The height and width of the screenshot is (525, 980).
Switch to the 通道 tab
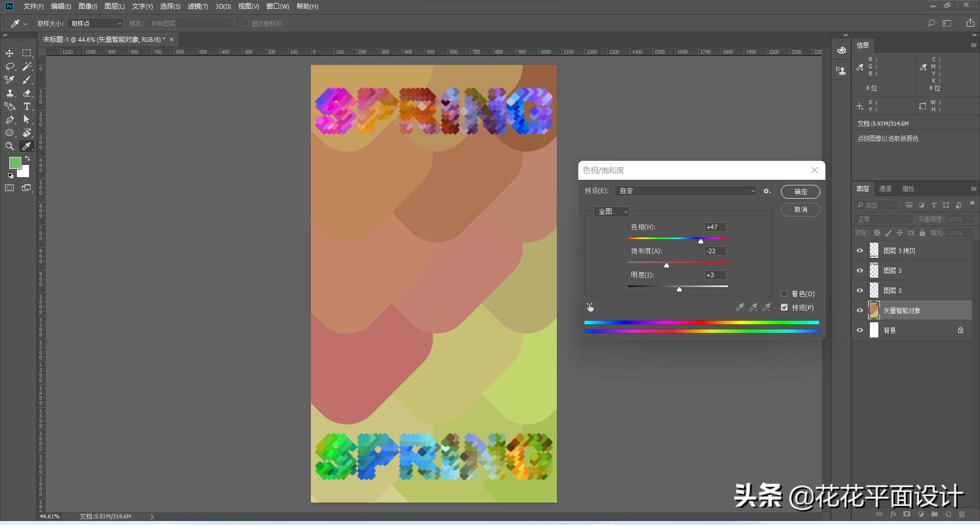click(x=885, y=189)
